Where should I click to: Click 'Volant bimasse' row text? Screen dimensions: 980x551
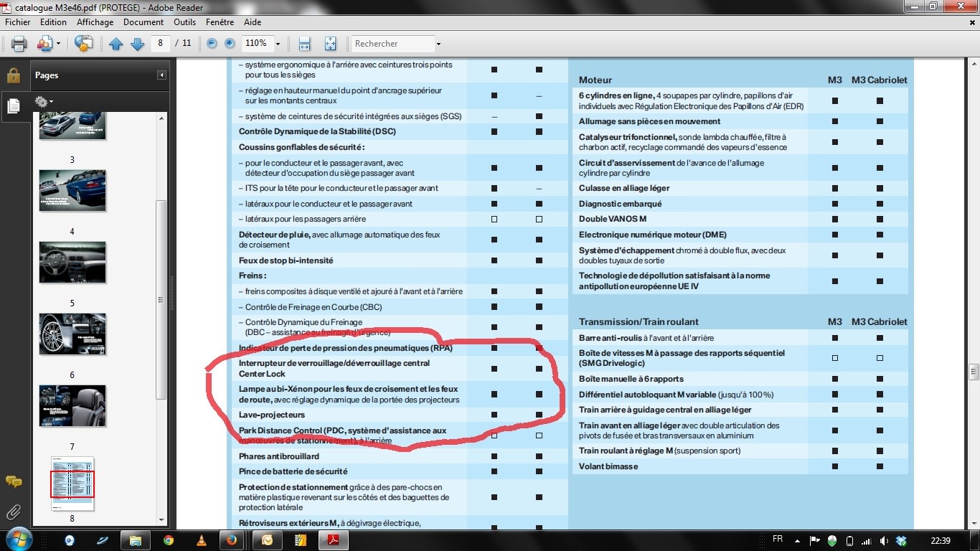point(608,466)
